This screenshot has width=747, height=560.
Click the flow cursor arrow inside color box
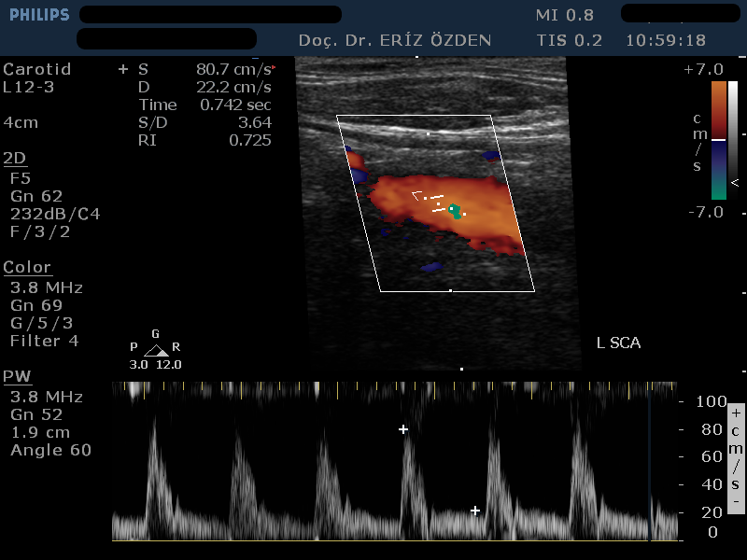[414, 196]
